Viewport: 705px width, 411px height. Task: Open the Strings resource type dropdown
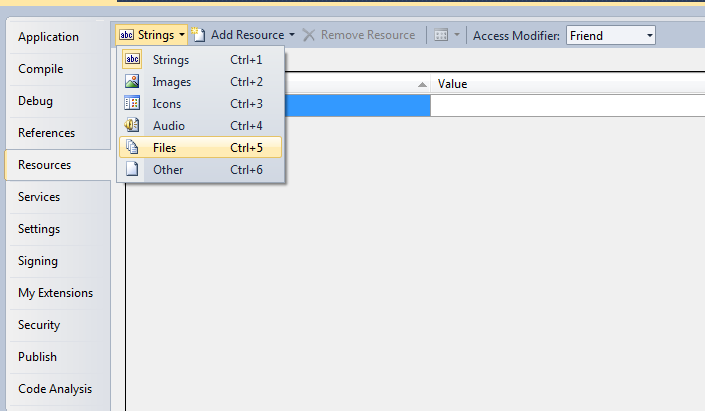[x=152, y=35]
